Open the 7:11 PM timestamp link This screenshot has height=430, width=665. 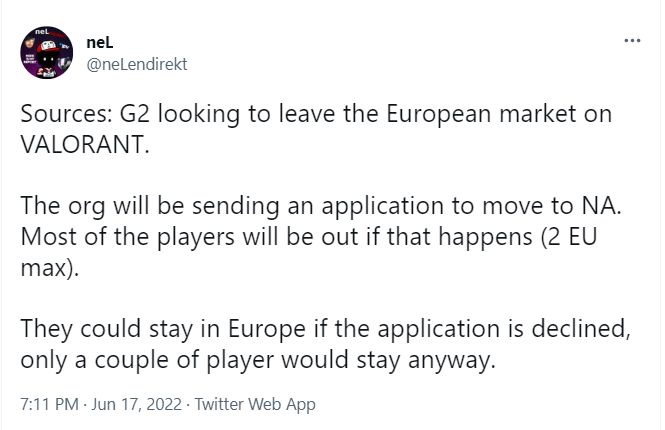click(49, 404)
